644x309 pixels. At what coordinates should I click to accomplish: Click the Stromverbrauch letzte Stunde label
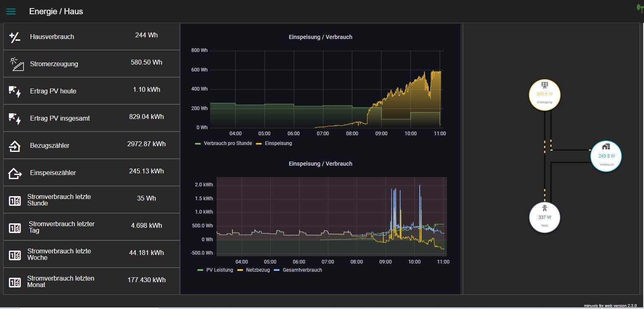tap(59, 200)
